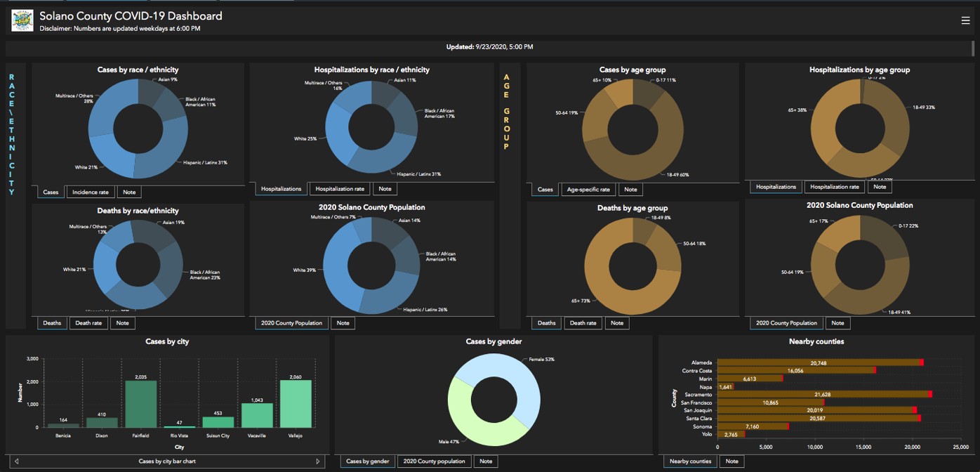Open the Note tab beside Nearby counties
980x472 pixels.
pyautogui.click(x=731, y=461)
